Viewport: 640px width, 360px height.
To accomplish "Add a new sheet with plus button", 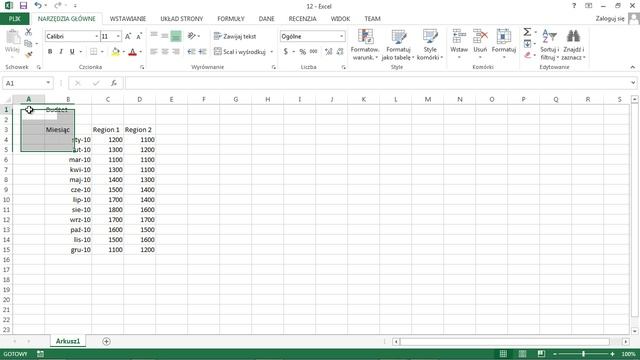I will (x=106, y=341).
